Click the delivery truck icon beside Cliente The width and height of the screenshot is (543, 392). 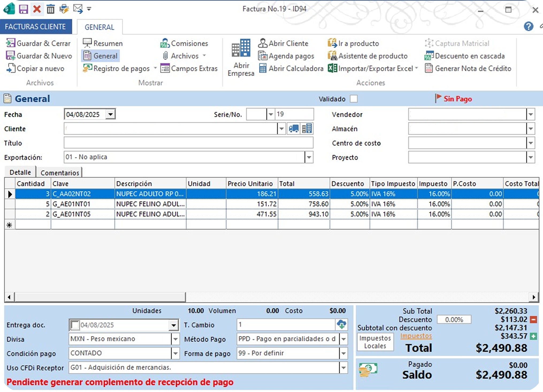[x=294, y=129]
